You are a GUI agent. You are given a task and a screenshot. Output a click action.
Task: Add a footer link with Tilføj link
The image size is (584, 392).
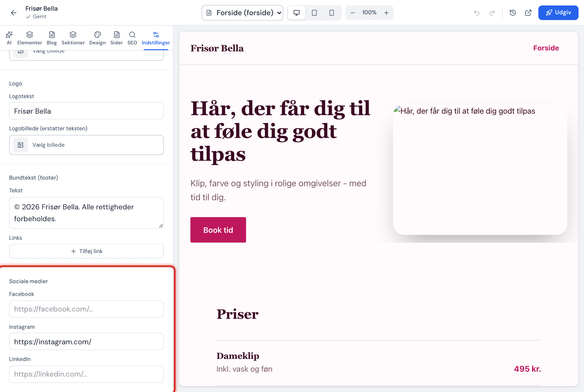[x=86, y=251]
